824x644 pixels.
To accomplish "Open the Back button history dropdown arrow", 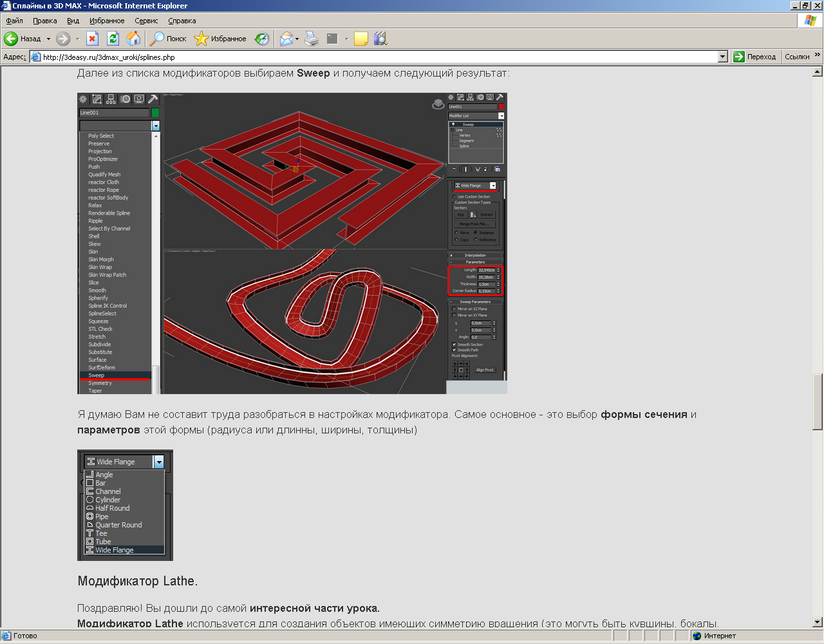I will click(x=48, y=39).
